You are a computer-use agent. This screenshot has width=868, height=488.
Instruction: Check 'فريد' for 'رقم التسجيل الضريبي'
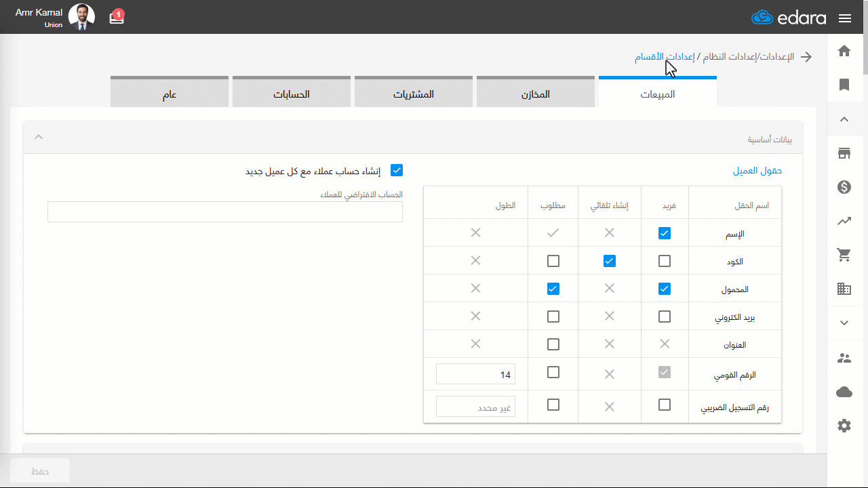[665, 405]
